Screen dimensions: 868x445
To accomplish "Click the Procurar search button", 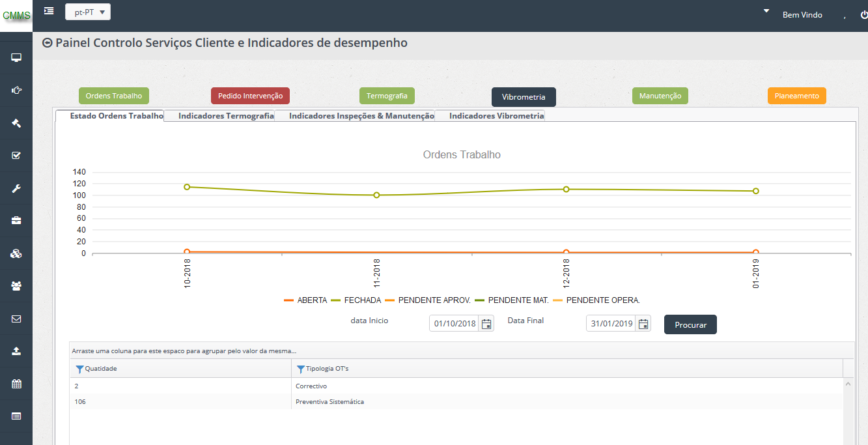I will point(690,324).
